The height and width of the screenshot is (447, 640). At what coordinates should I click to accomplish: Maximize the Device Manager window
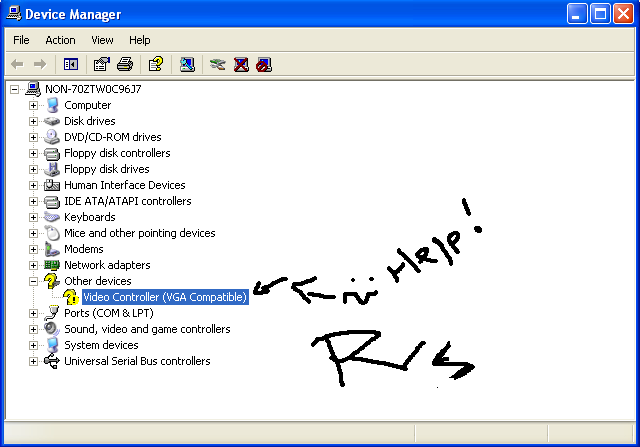click(x=600, y=14)
